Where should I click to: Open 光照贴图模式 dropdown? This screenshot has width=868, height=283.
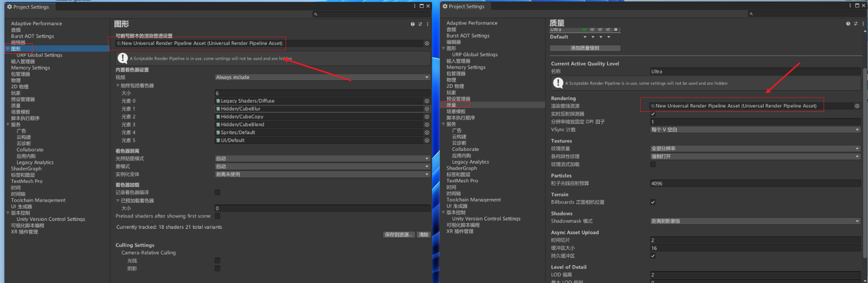tap(323, 159)
